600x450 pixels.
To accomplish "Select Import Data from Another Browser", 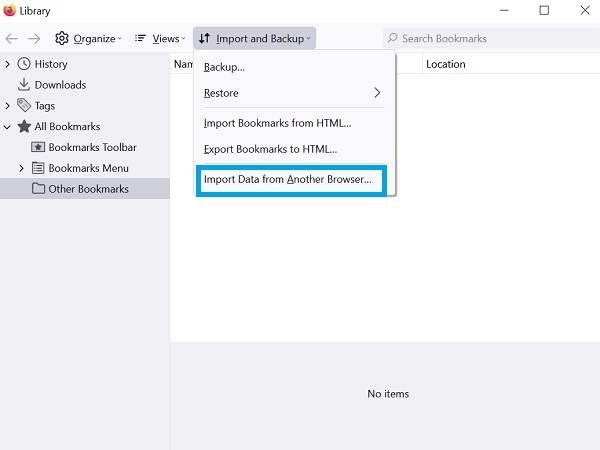I will coord(287,180).
